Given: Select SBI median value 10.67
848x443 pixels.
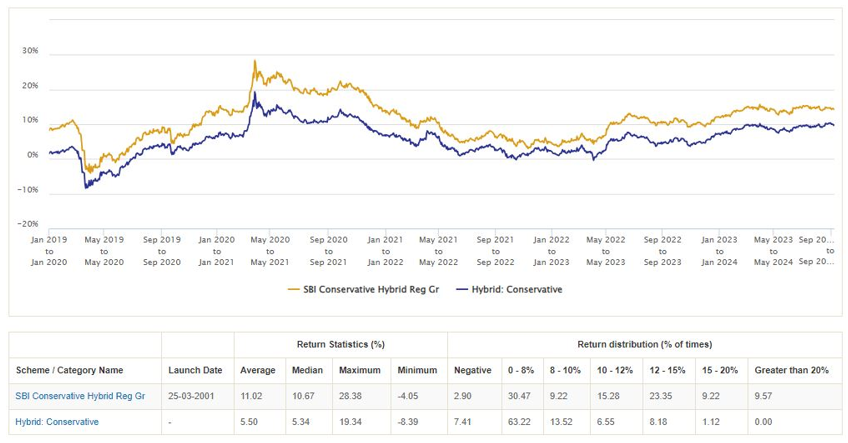Looking at the screenshot, I should coord(303,396).
